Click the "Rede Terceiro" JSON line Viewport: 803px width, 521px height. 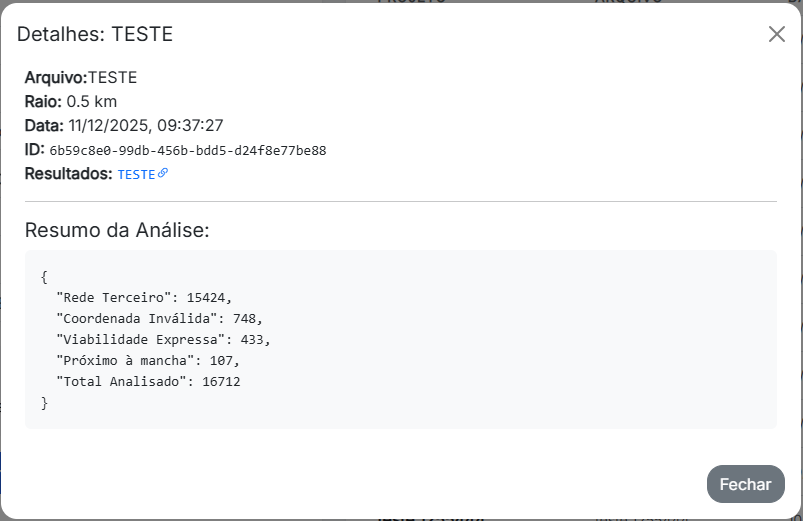(144, 297)
